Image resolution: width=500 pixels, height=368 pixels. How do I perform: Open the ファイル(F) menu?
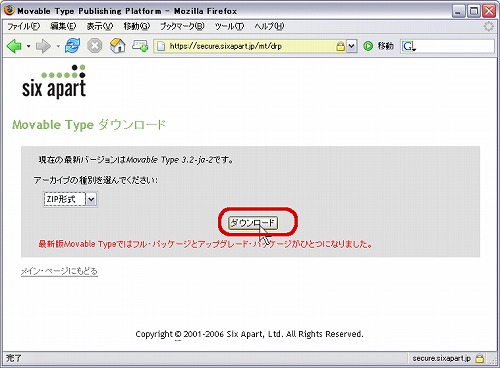tap(24, 26)
